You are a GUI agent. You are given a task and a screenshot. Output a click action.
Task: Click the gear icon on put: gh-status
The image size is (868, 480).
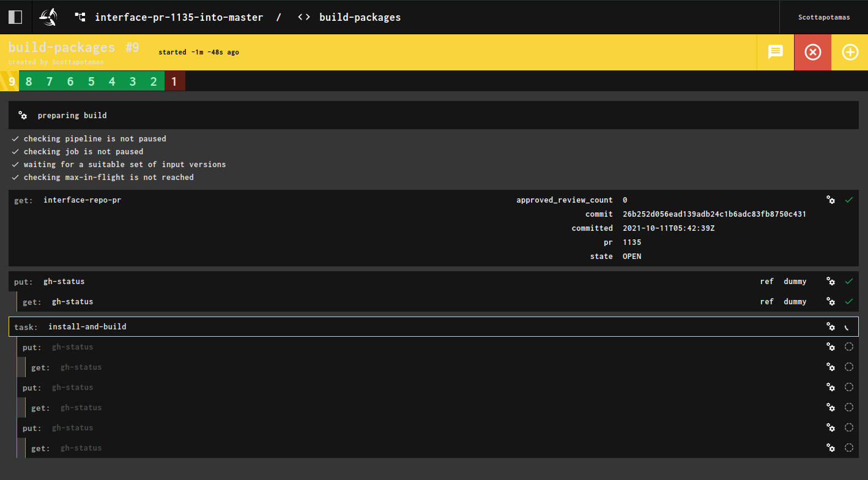click(x=830, y=281)
